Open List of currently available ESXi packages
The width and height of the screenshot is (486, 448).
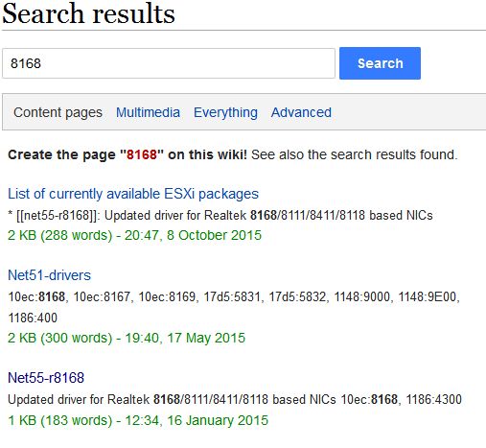(x=133, y=194)
